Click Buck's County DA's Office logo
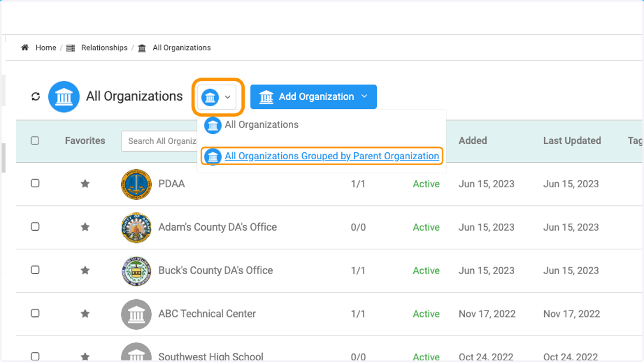Viewport: 644px width, 362px height. (x=136, y=271)
